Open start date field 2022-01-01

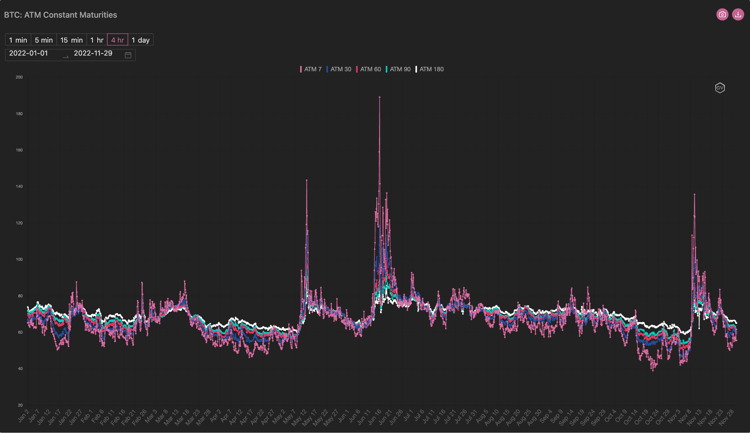click(x=28, y=53)
